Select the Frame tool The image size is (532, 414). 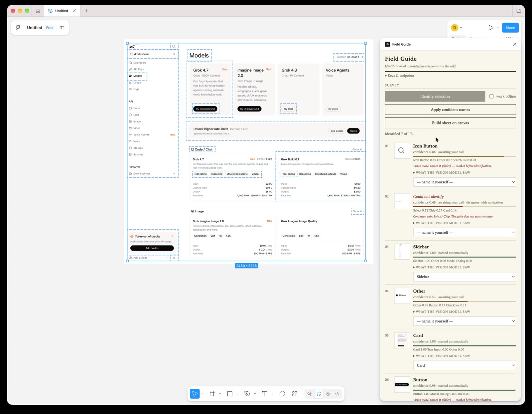(212, 394)
